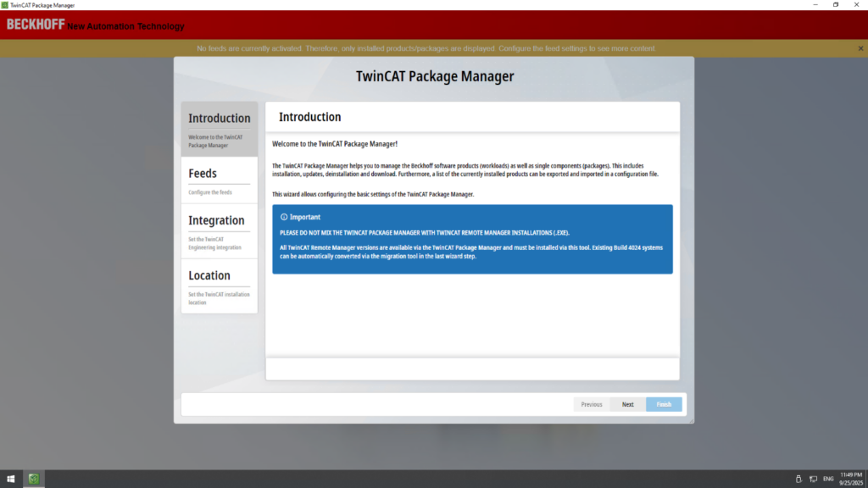Minimize the TwinCAT Package Manager window
This screenshot has height=488, width=868.
click(x=815, y=5)
